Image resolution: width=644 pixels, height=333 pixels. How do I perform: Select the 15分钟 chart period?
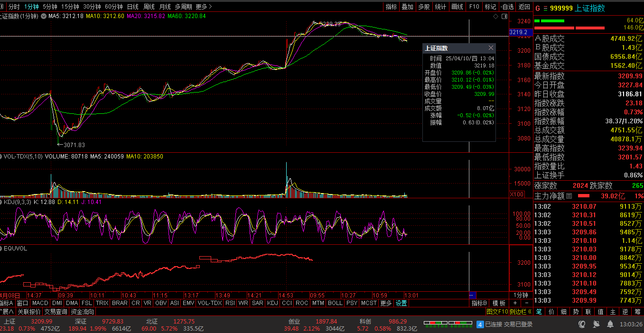point(70,7)
